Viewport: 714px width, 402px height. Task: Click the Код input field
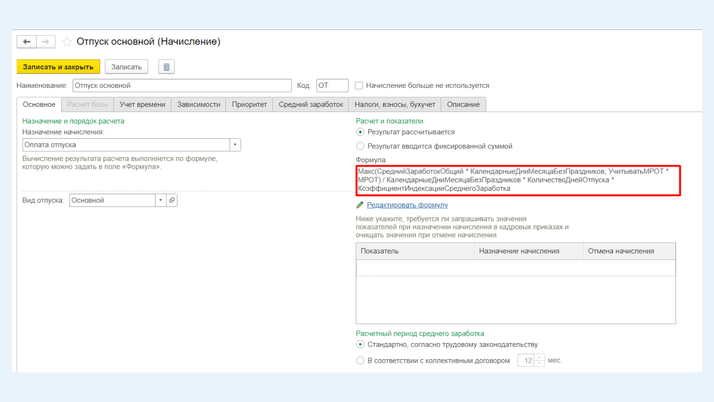click(332, 86)
